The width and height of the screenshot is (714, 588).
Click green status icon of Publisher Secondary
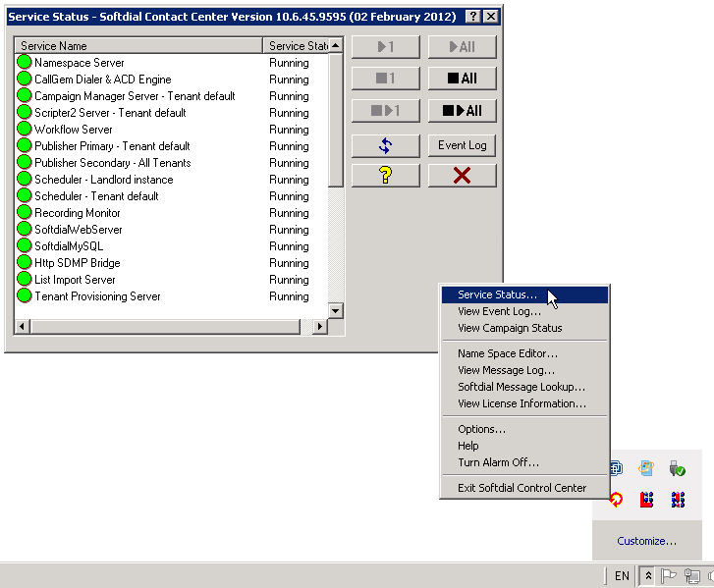click(x=25, y=162)
